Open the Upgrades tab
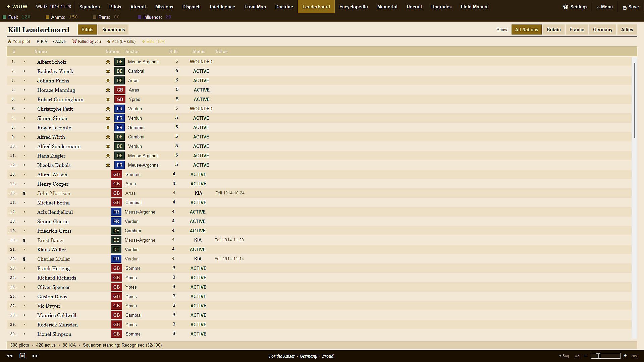This screenshot has height=362, width=644. pyautogui.click(x=441, y=7)
